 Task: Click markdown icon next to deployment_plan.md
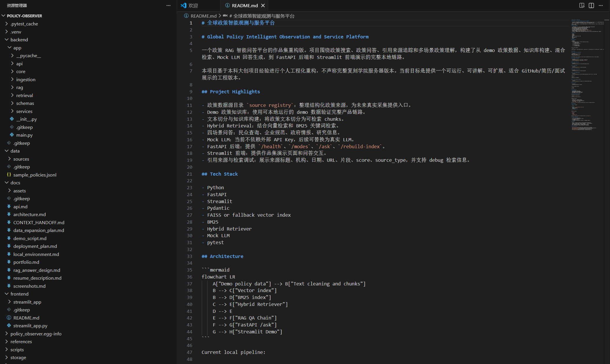[9, 246]
